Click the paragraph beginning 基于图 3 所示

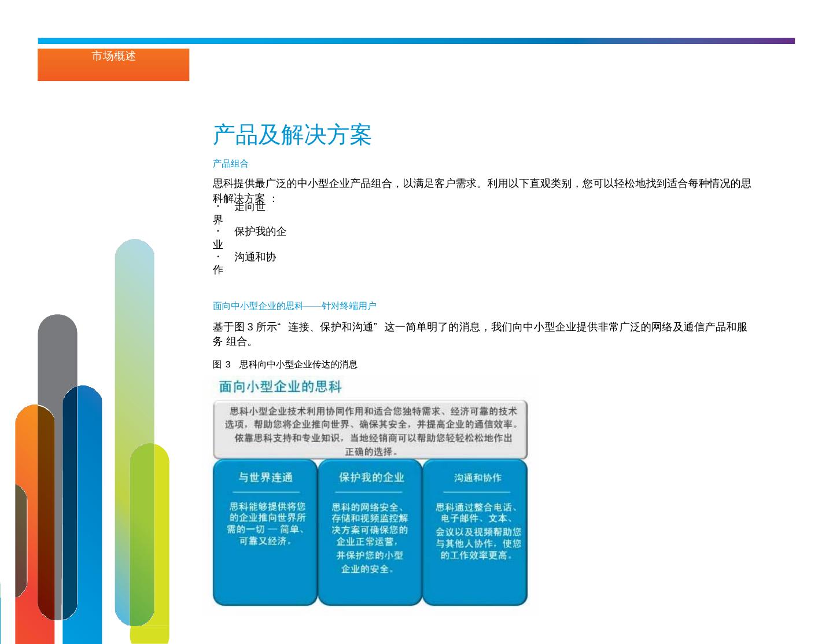[480, 334]
